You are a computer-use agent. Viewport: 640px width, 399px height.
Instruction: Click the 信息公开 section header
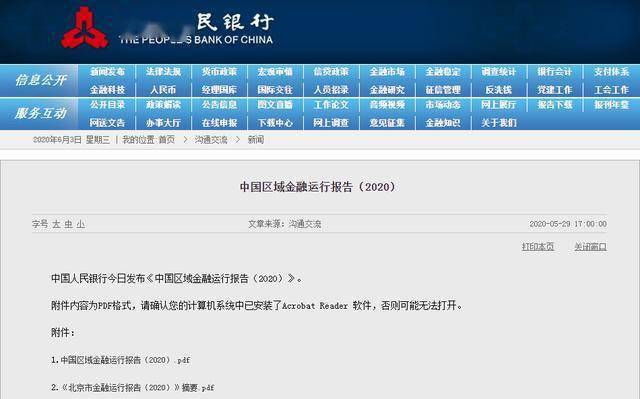point(40,80)
